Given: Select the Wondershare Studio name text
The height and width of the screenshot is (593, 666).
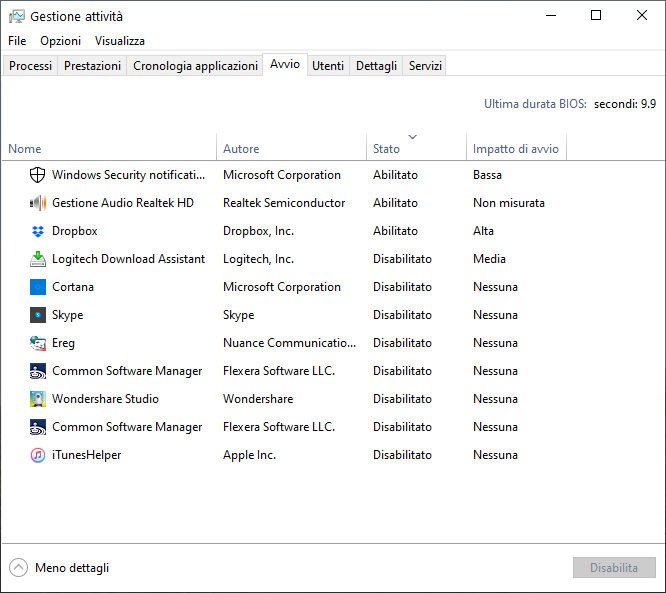Looking at the screenshot, I should pyautogui.click(x=105, y=399).
